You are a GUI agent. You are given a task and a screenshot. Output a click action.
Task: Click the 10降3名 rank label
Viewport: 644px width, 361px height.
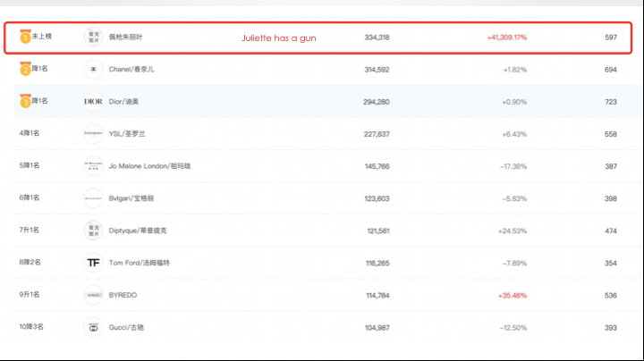pyautogui.click(x=31, y=326)
